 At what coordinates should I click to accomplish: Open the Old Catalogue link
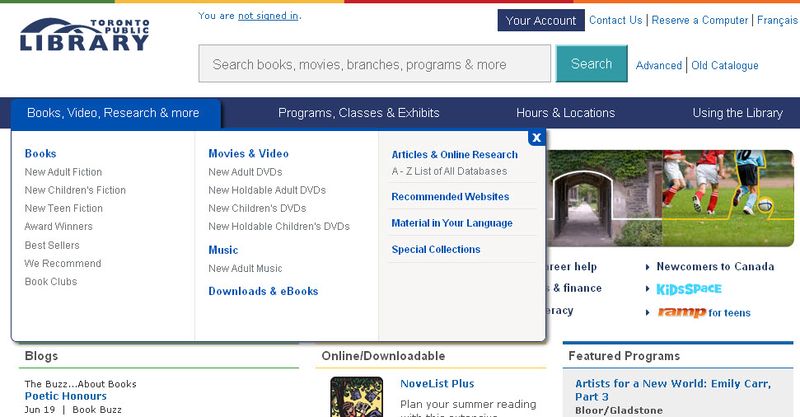725,66
